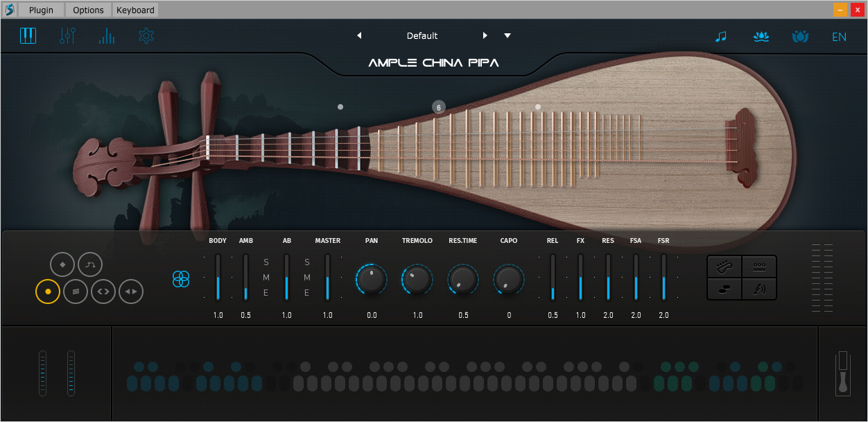Click the PAN value 0.0
Image resolution: width=868 pixels, height=422 pixels.
[372, 315]
